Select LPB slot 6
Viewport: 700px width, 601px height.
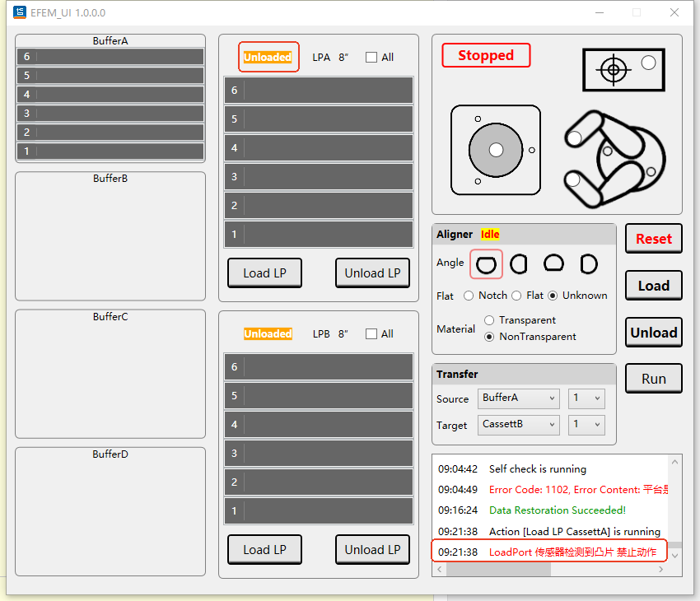(x=319, y=366)
